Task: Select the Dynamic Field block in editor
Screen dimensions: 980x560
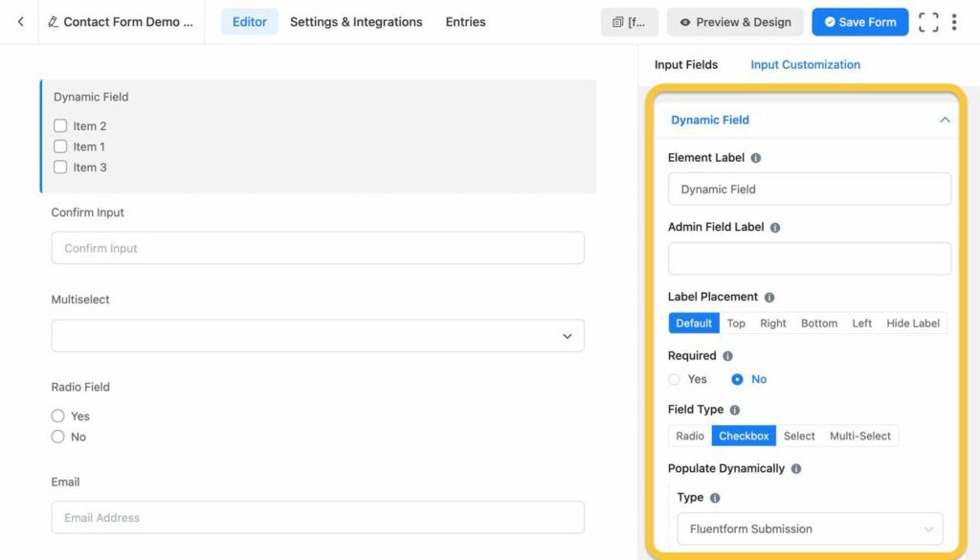Action: [318, 136]
